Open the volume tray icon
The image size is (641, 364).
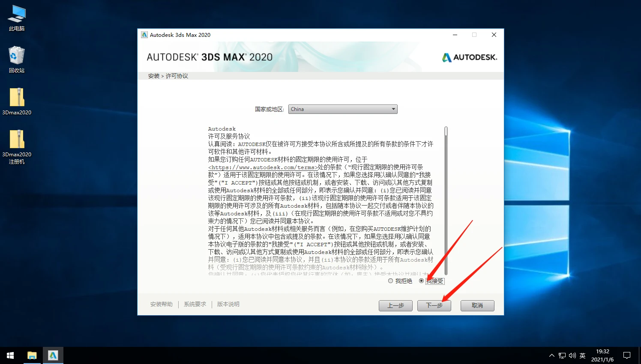pos(572,355)
